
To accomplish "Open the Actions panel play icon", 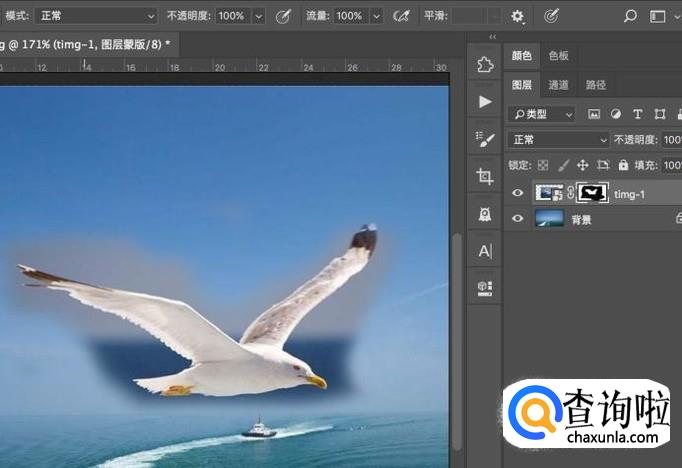I will coord(485,102).
